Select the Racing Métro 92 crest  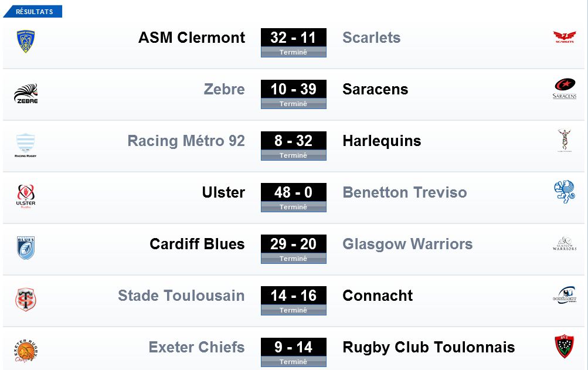click(x=25, y=145)
